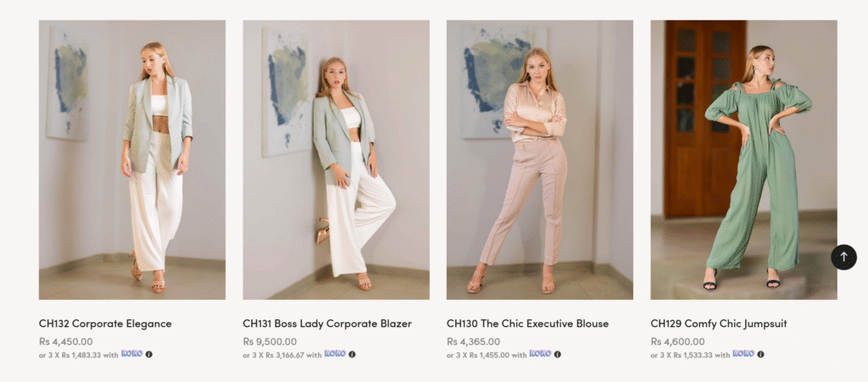Image resolution: width=868 pixels, height=382 pixels.
Task: Go to CH129 Comfy Chic Jumpsuit title
Action: tap(719, 324)
